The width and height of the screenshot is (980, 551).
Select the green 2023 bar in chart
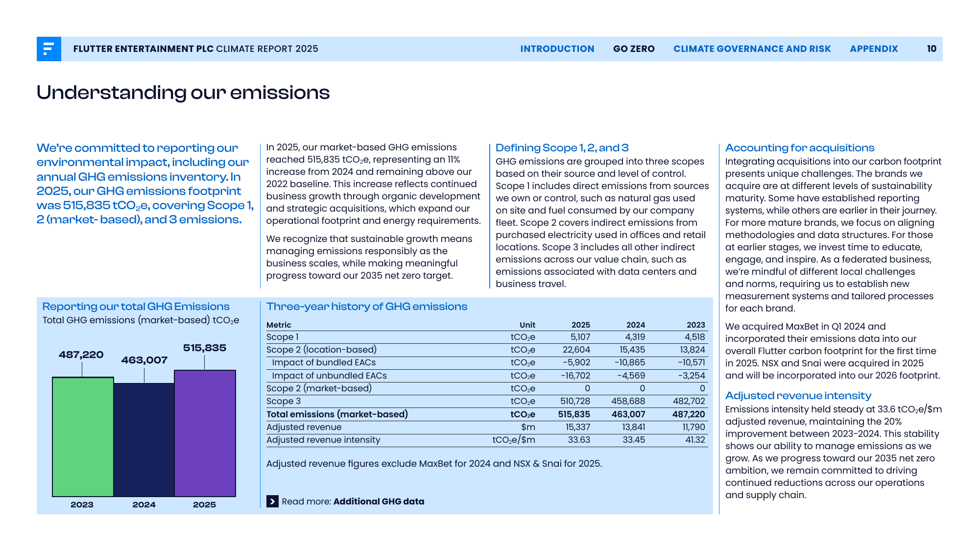point(83,437)
